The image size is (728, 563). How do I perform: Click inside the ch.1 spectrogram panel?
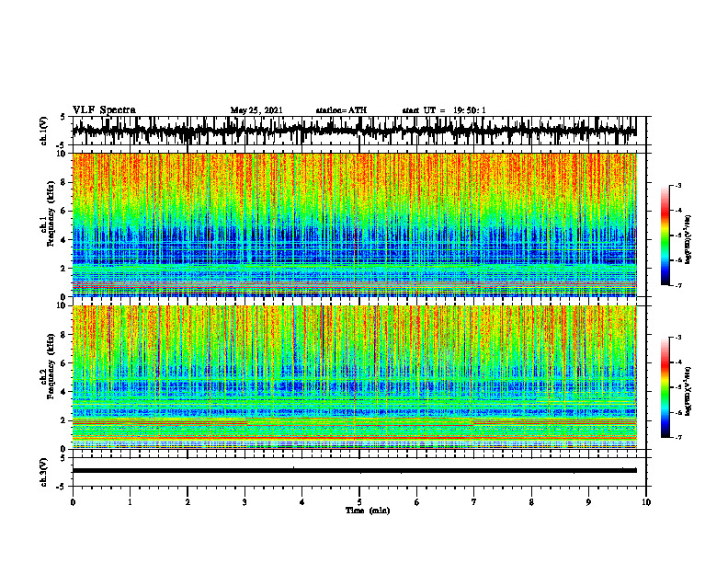354,224
